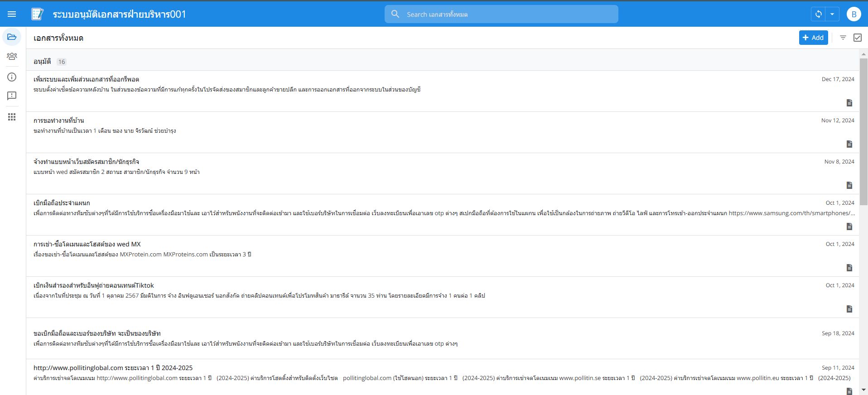Viewport: 868px width, 395px height.
Task: Open the การขอทำงานที่บ้าน document row
Action: click(x=58, y=120)
